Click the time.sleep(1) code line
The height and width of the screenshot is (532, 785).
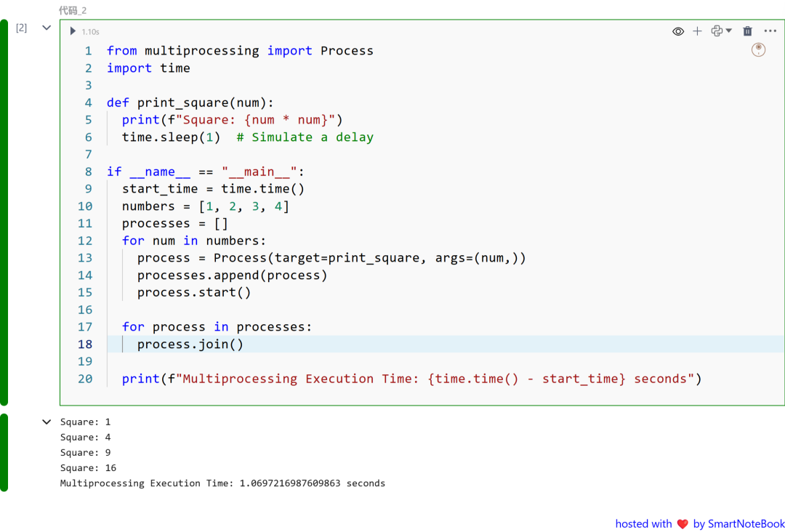(x=172, y=137)
